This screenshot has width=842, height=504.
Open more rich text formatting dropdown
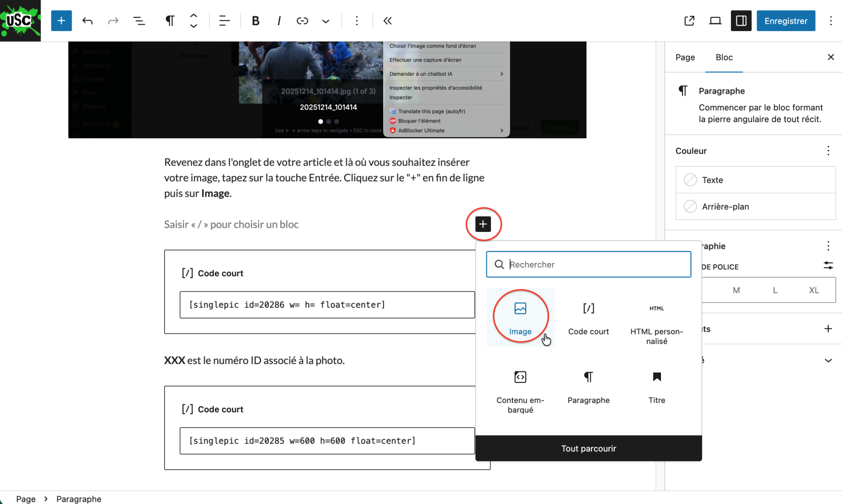[x=326, y=21]
